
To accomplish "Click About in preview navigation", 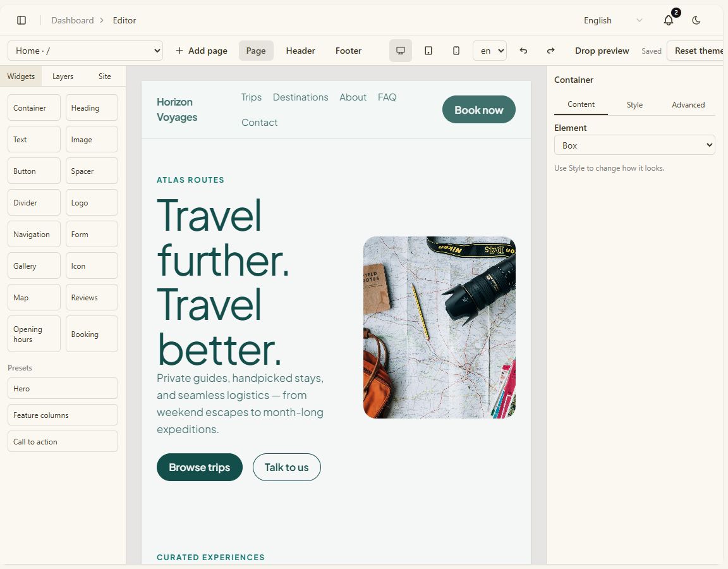I will (x=353, y=97).
